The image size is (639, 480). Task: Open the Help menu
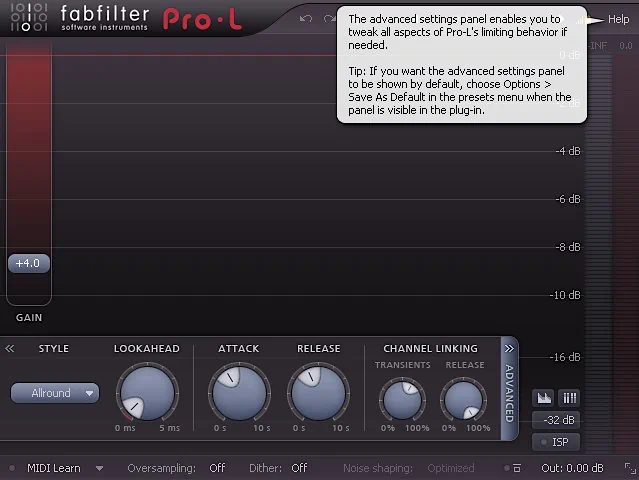click(x=618, y=19)
